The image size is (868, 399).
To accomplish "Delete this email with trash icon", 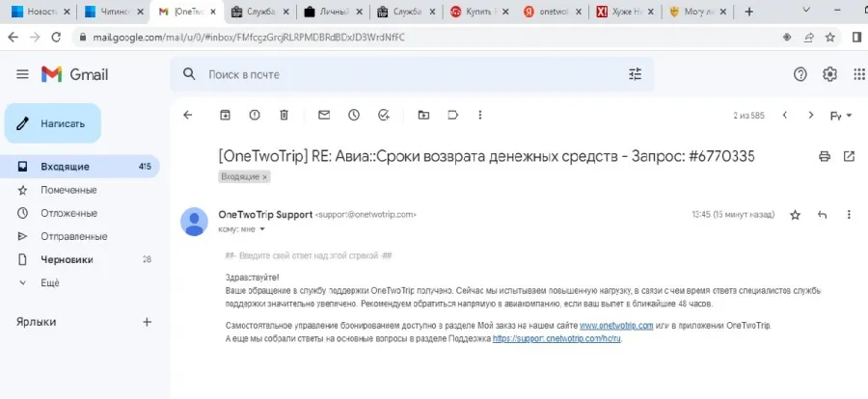I will [x=284, y=115].
